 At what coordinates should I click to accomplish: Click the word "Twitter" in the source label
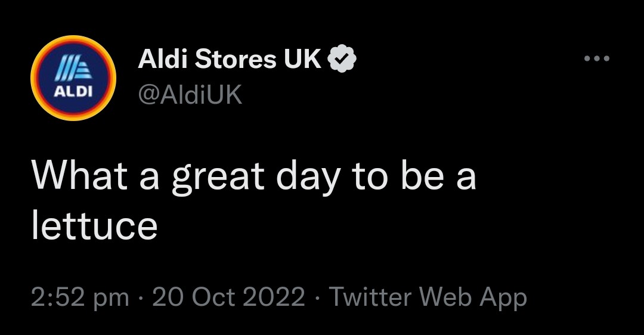(x=372, y=297)
